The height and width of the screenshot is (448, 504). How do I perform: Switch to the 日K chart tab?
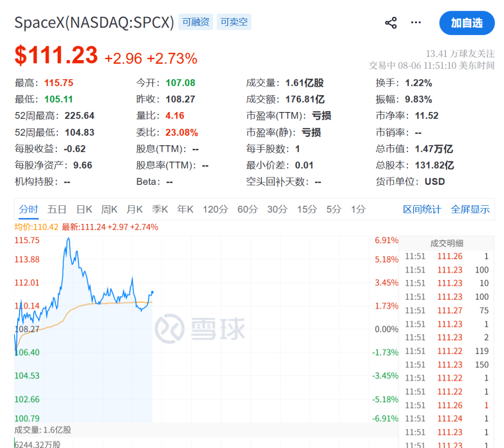pos(84,209)
